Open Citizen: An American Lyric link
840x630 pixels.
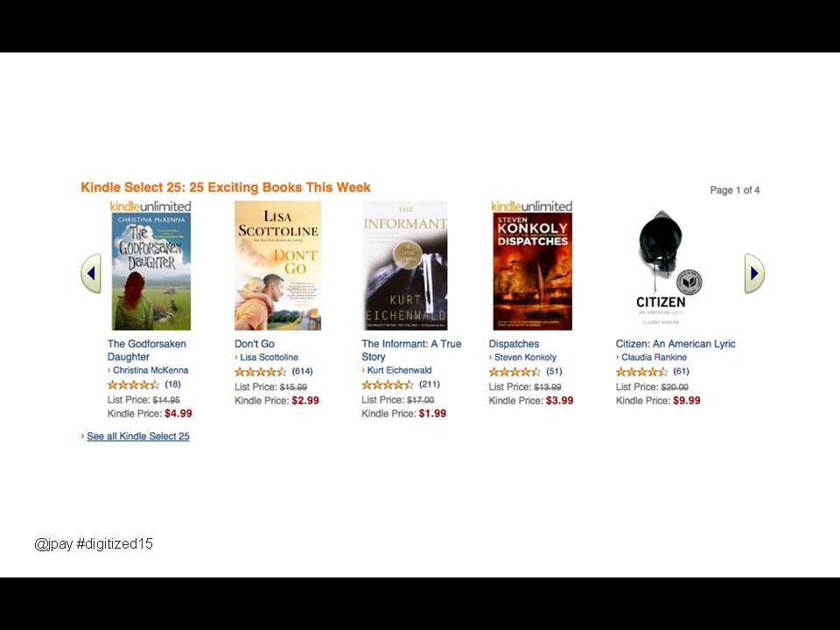(x=675, y=344)
